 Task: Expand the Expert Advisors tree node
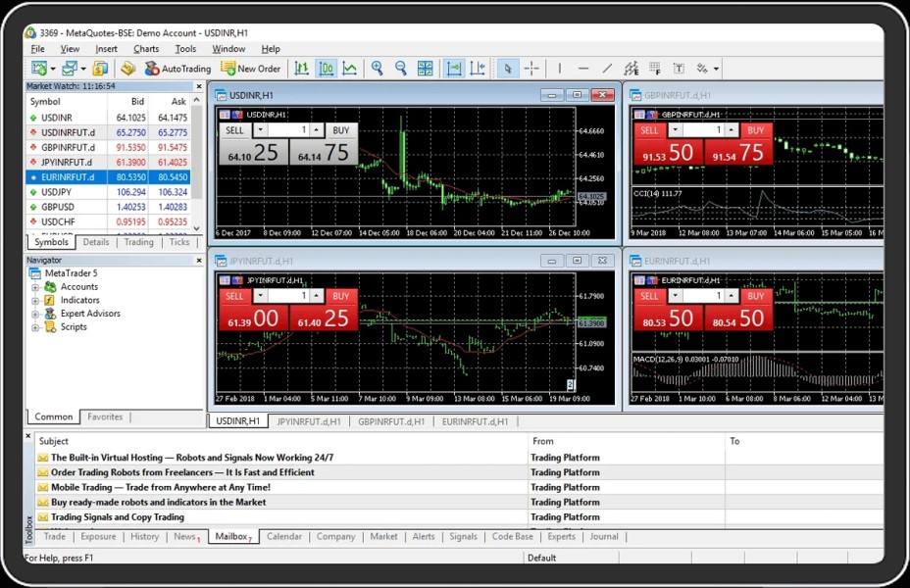pos(36,314)
